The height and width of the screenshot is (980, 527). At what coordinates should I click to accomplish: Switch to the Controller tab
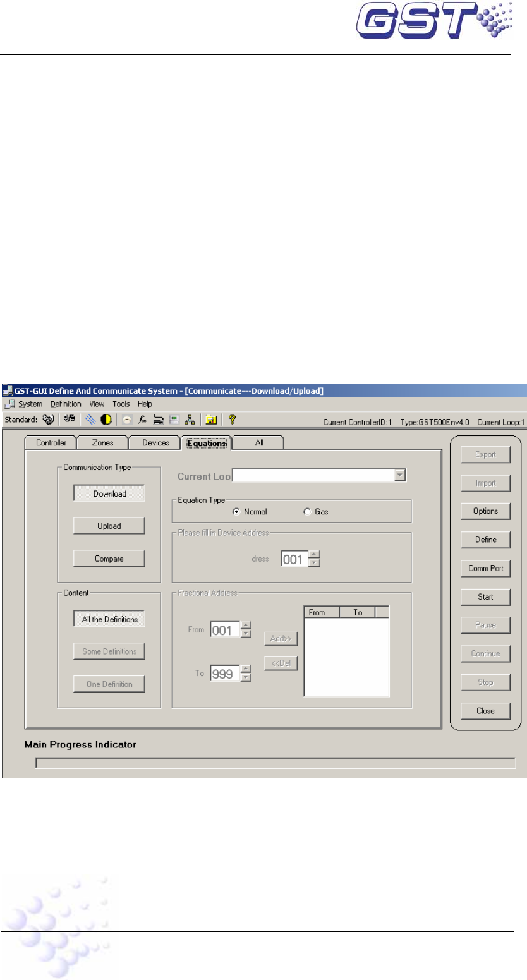pos(51,443)
